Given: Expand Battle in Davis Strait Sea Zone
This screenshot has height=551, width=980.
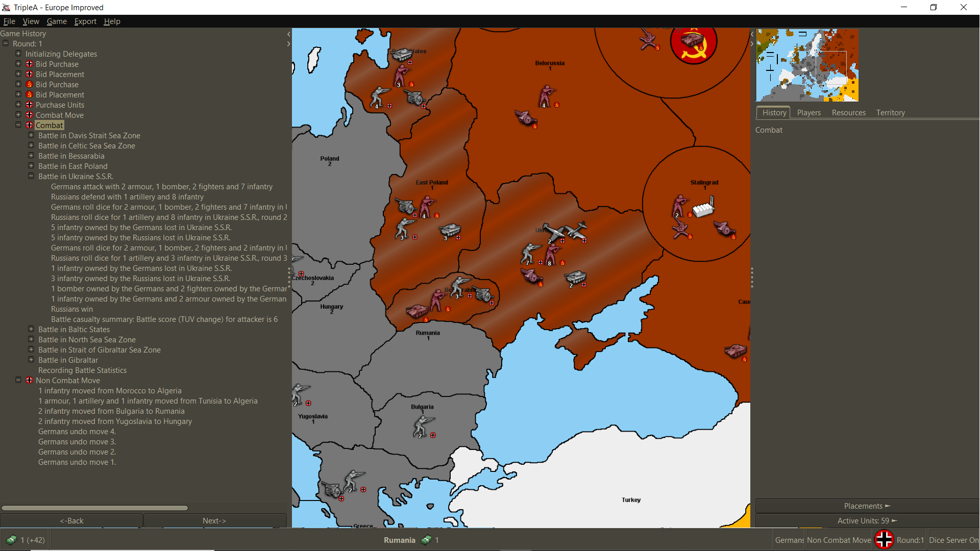Looking at the screenshot, I should point(31,135).
